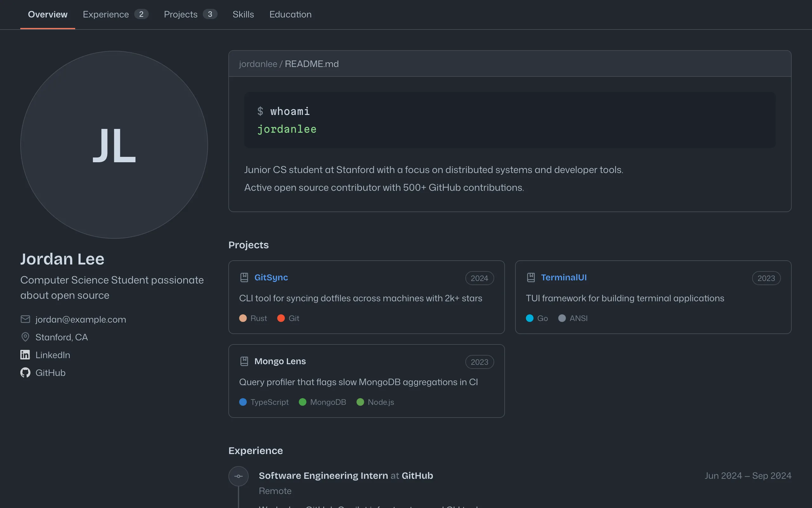Screen dimensions: 812x508
Task: Click the MongoDB color dot
Action: pos(303,402)
